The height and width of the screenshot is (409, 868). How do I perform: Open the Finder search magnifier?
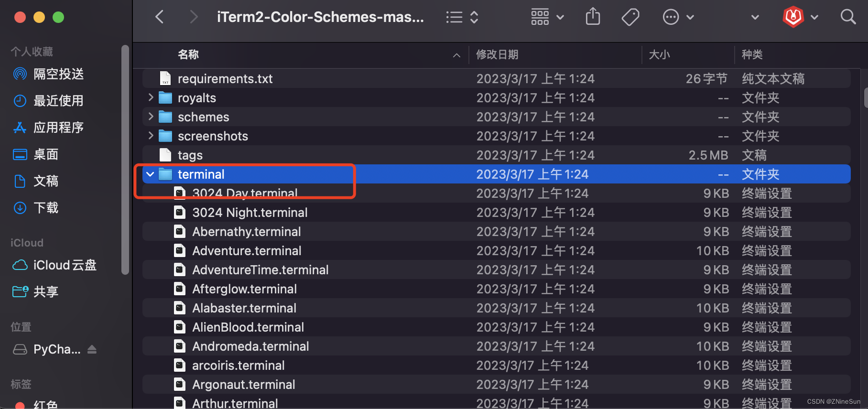(x=848, y=17)
